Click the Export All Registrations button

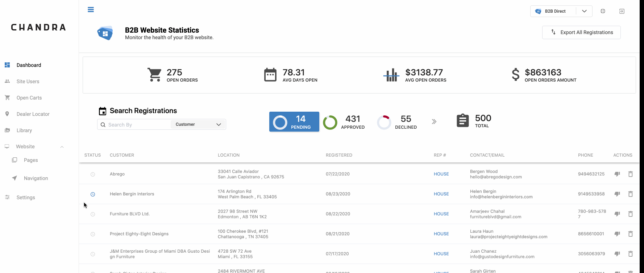click(x=581, y=32)
